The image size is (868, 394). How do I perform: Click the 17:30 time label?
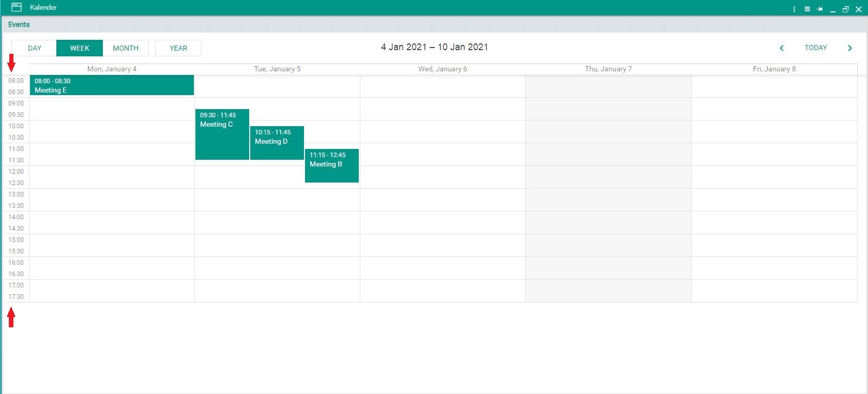(x=16, y=297)
